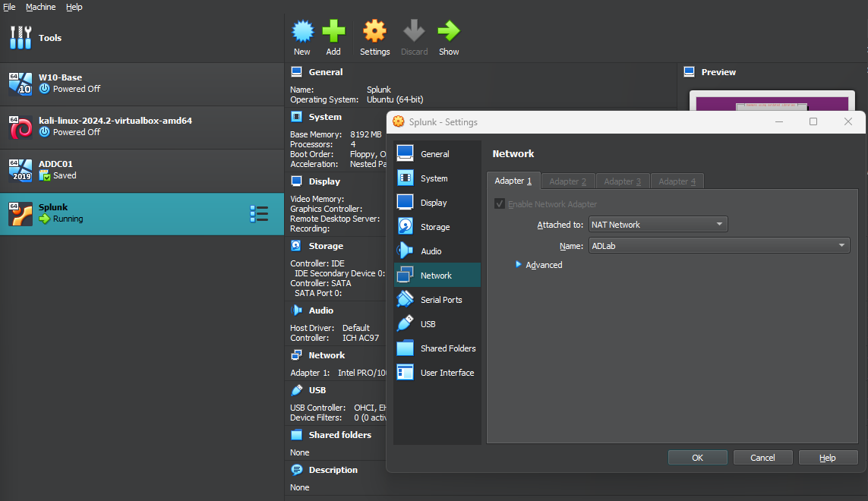Click the Kali Linux Debian swirl icon

click(x=21, y=127)
